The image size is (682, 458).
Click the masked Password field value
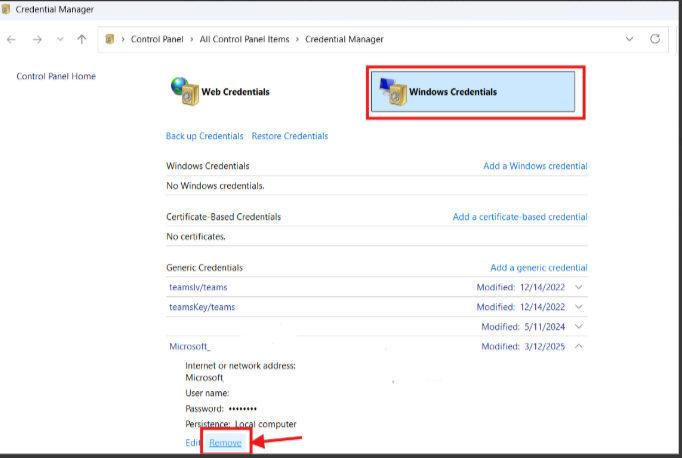point(243,408)
